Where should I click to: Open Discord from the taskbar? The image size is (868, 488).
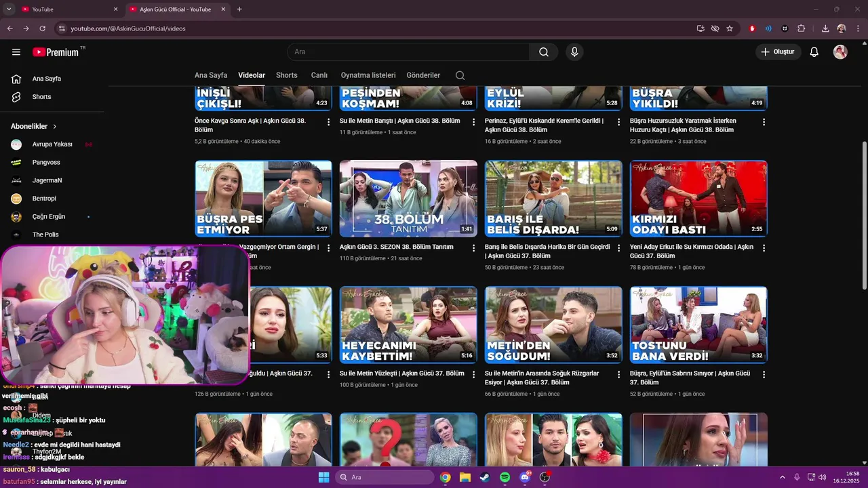[525, 477]
